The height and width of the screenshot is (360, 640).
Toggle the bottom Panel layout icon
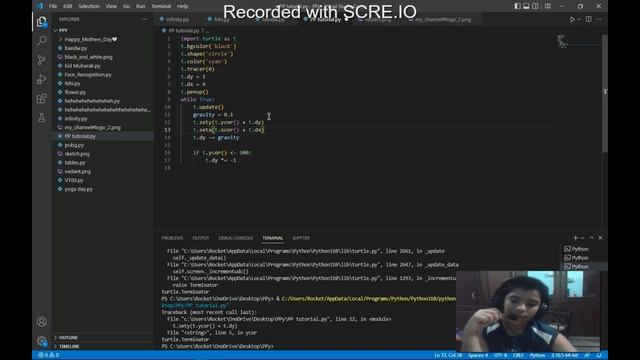527,6
